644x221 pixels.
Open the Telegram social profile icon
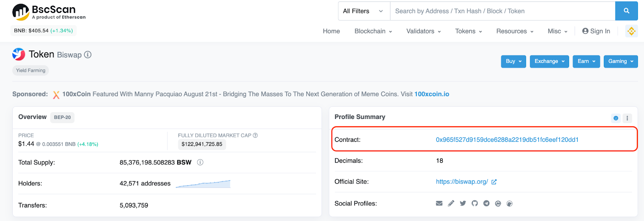486,203
